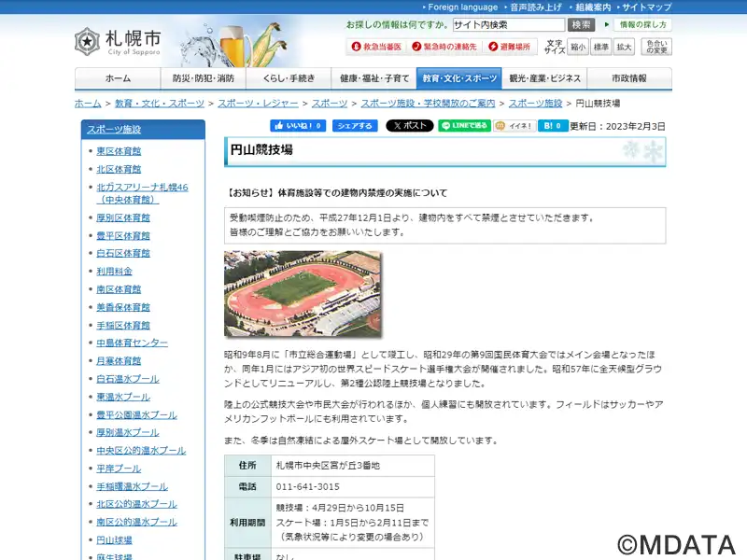The image size is (747, 560).
Task: Open 平岸プール sidebar link
Action: [x=119, y=469]
